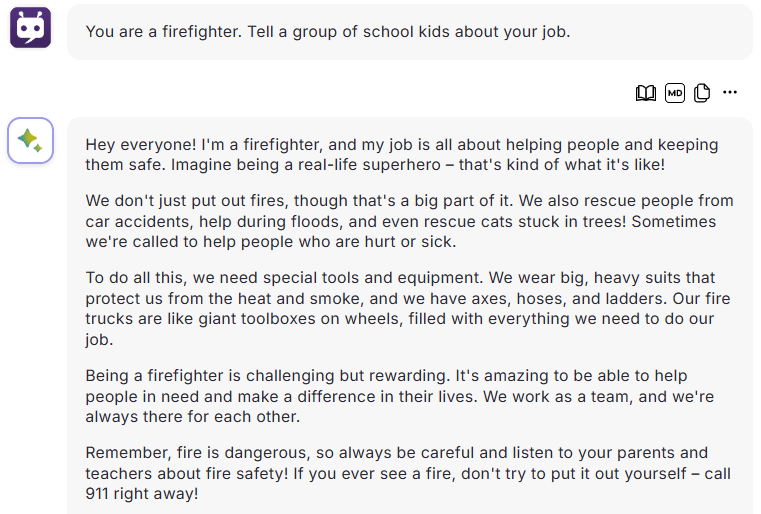Click the phrase "teachers about fire safety!"
Viewport: 761px width, 514px height.
(187, 473)
